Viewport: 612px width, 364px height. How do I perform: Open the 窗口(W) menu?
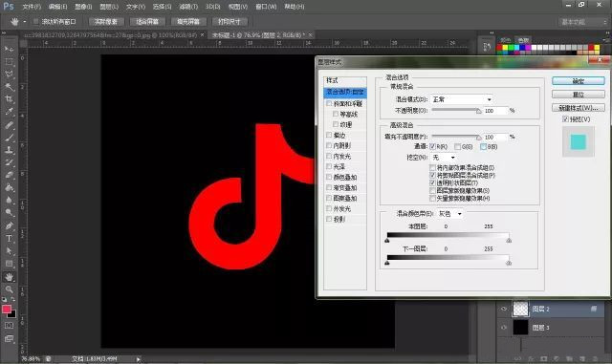(266, 7)
